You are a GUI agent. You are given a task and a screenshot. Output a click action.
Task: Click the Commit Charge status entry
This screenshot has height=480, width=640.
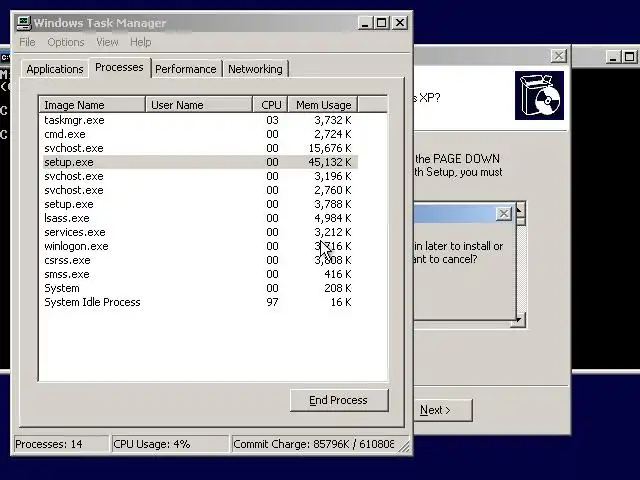(313, 444)
